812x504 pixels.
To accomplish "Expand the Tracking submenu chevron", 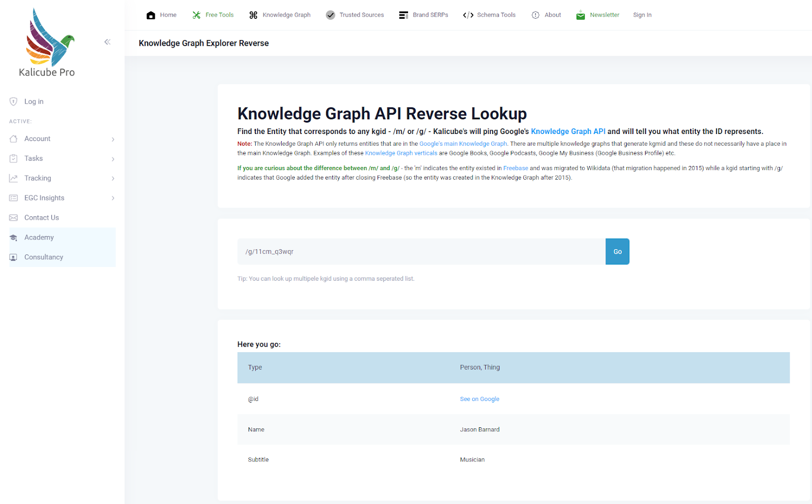I will pyautogui.click(x=113, y=179).
